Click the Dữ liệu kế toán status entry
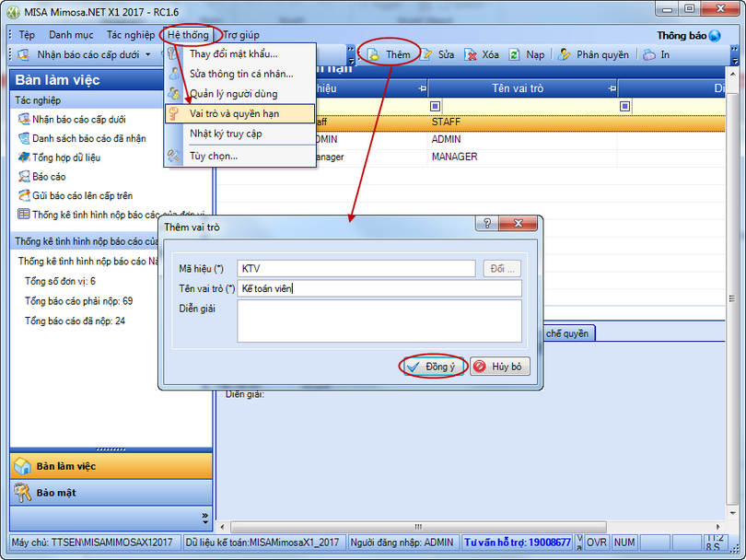Screen dimensions: 746x560 262,542
